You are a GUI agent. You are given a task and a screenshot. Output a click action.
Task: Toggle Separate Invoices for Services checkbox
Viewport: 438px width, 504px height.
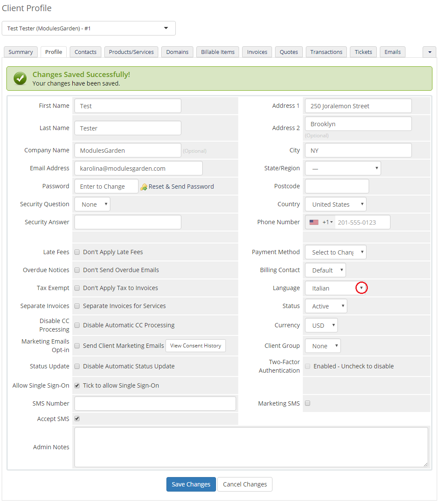(x=77, y=306)
